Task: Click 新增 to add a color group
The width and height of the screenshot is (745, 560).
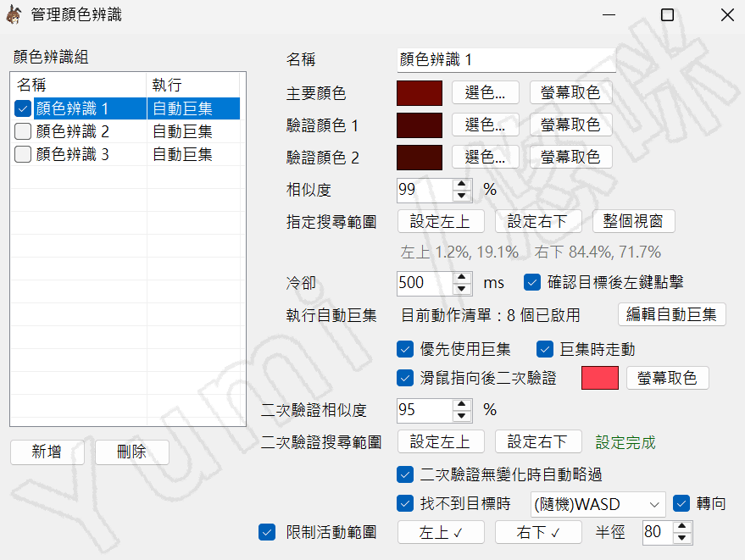Action: click(47, 452)
